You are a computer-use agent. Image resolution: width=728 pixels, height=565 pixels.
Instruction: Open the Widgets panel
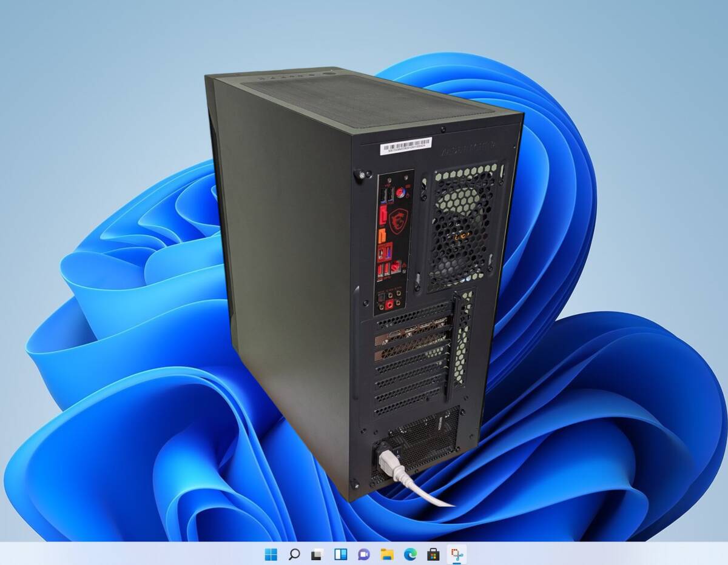point(340,554)
